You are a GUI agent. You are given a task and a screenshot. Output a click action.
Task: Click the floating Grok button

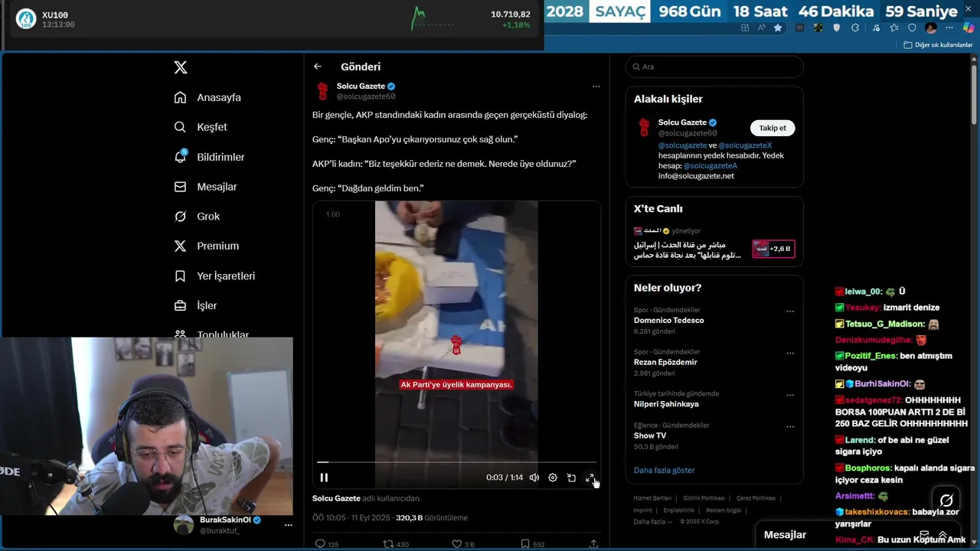(946, 500)
